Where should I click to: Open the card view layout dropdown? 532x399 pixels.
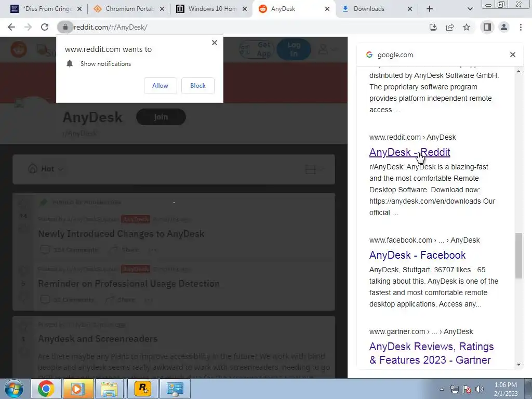click(x=315, y=169)
